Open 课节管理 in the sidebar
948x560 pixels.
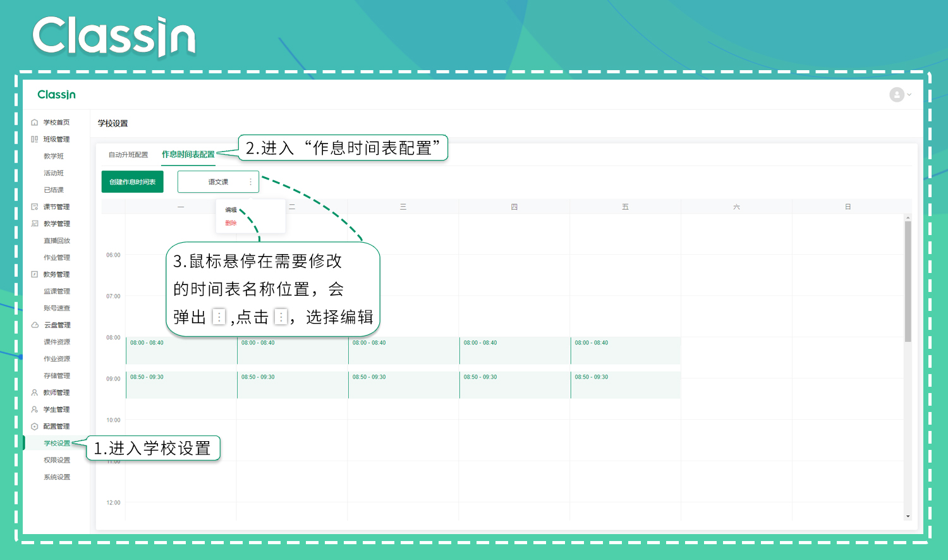point(56,207)
